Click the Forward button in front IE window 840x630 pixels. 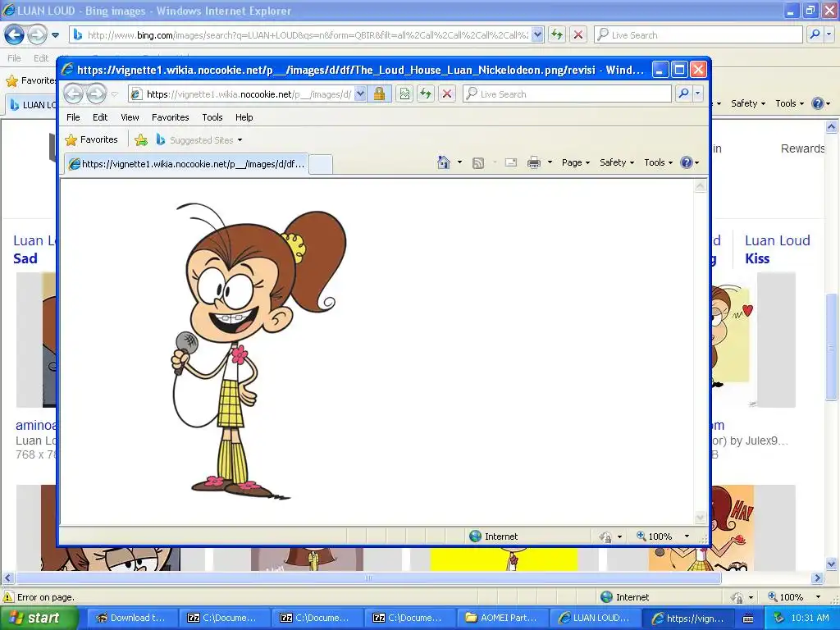pos(97,94)
